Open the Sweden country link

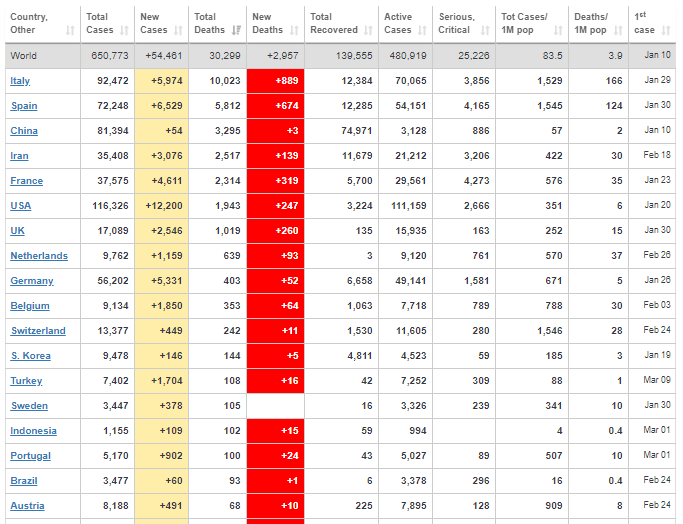coord(29,406)
